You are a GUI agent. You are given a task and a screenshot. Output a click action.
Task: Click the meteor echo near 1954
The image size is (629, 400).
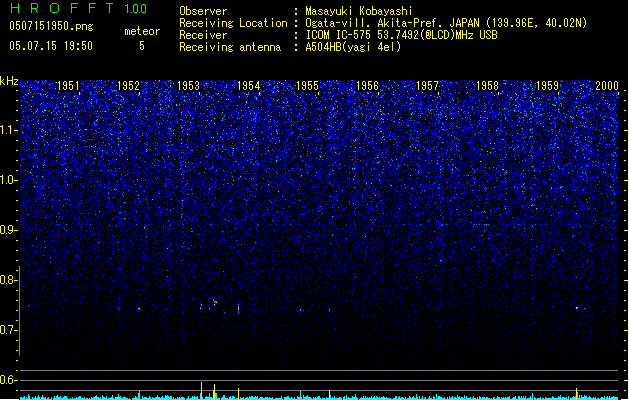click(x=239, y=309)
